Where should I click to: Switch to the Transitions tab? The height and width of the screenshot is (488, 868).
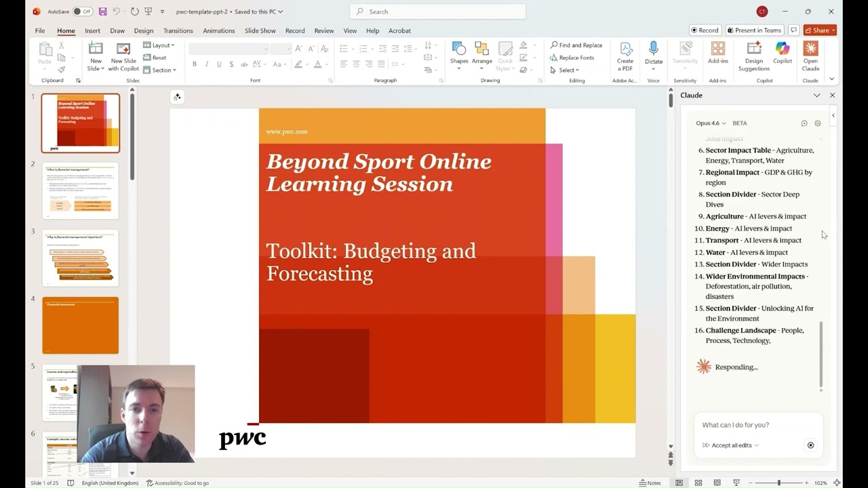(x=178, y=30)
